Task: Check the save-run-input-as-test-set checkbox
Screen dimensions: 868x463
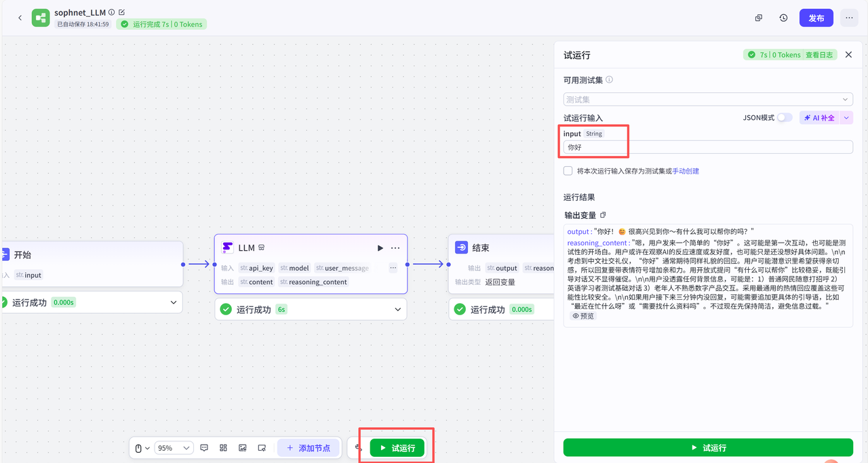Action: point(568,171)
